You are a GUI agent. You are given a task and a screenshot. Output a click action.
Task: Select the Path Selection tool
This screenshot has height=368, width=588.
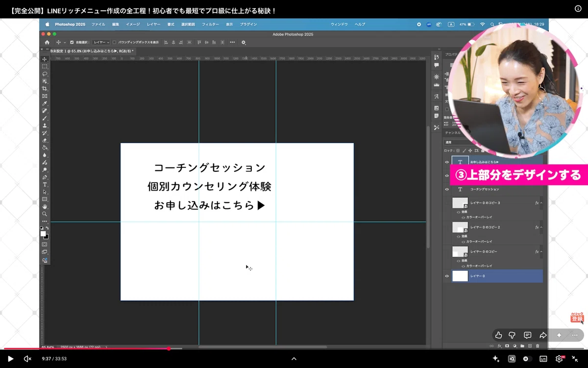(45, 192)
